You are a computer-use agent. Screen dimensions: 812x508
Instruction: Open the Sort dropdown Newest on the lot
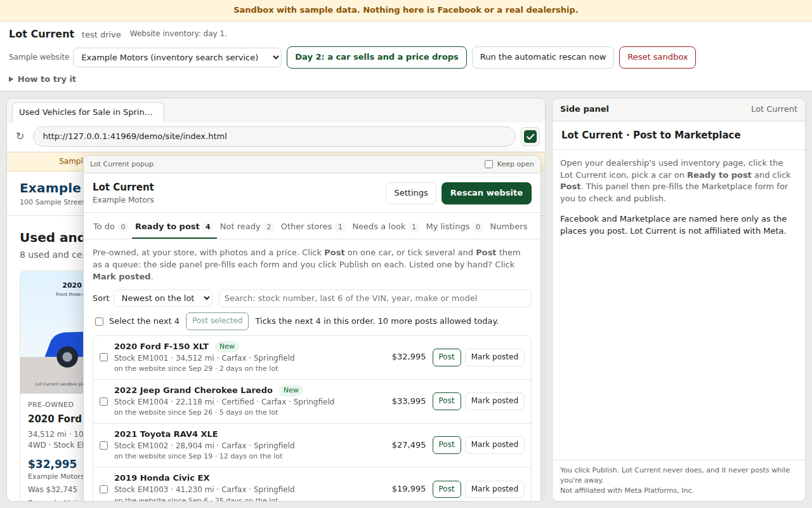163,298
